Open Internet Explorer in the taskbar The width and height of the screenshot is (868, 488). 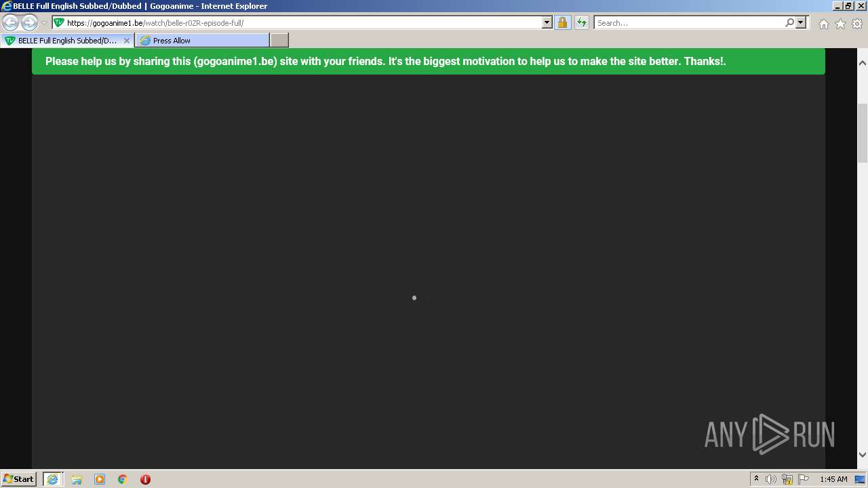52,479
